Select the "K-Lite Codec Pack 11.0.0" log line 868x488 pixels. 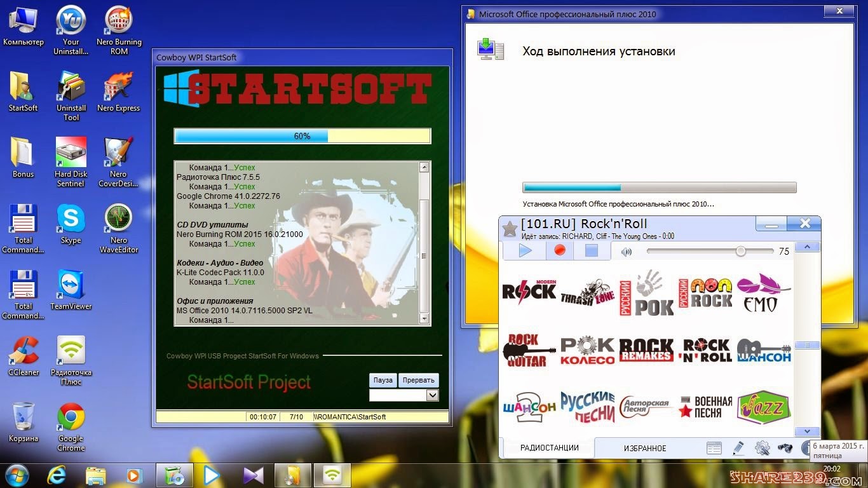coord(220,273)
